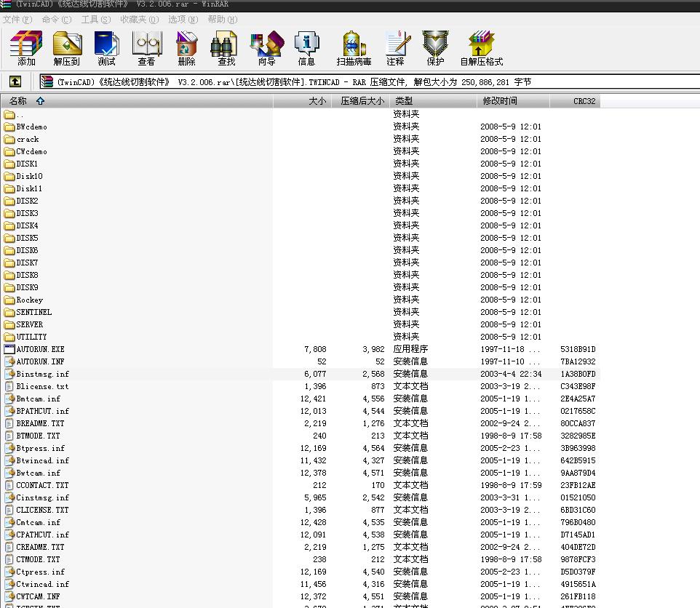The height and width of the screenshot is (608, 700).
Task: Open the 文件(F) menu
Action: (x=17, y=19)
